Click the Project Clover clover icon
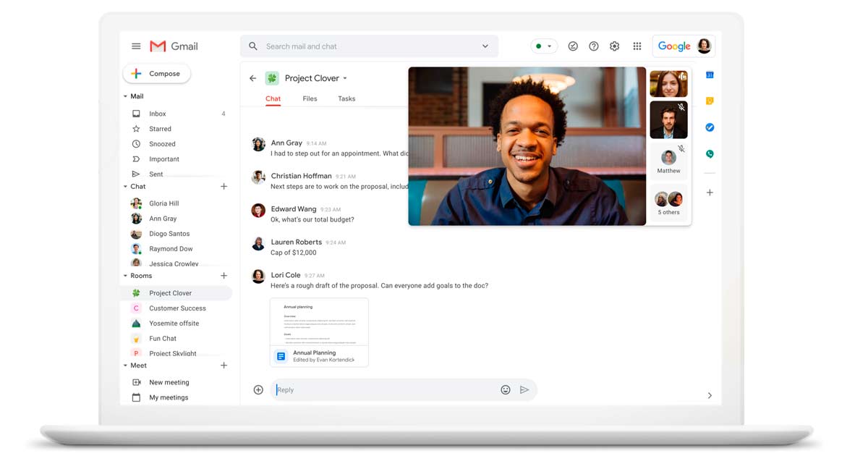This screenshot has width=868, height=456. point(272,78)
